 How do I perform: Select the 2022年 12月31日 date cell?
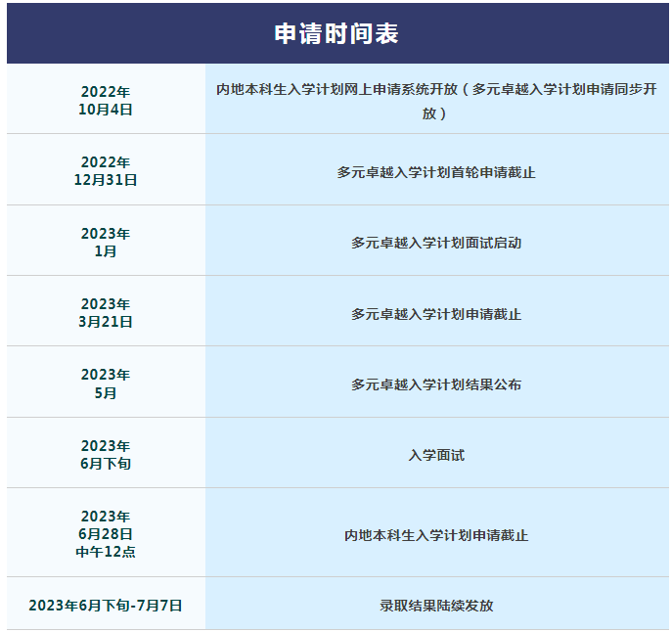click(106, 170)
